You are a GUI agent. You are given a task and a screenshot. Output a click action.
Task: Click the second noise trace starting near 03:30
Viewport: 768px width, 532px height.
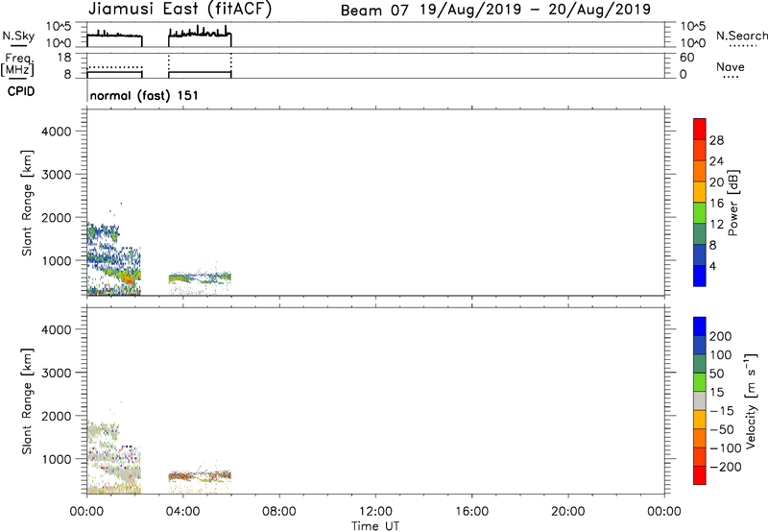tap(200, 36)
